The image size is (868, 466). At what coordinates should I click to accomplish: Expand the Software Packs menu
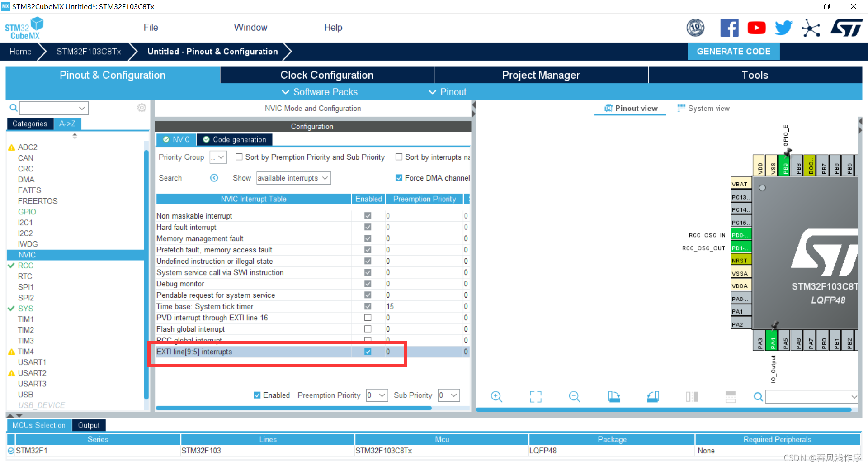[320, 92]
